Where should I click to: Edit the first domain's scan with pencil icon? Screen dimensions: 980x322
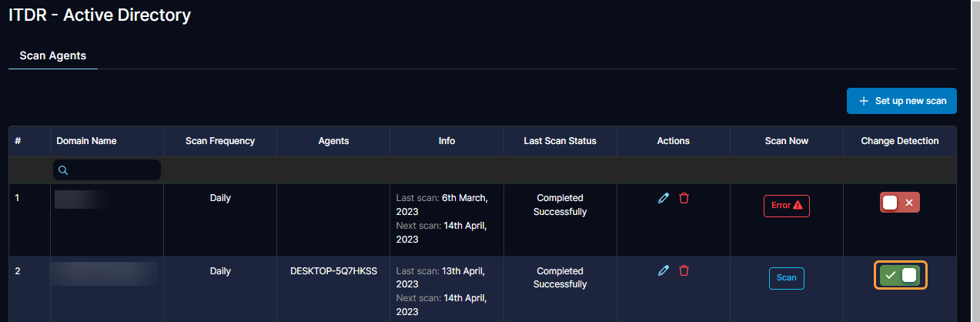(x=663, y=198)
